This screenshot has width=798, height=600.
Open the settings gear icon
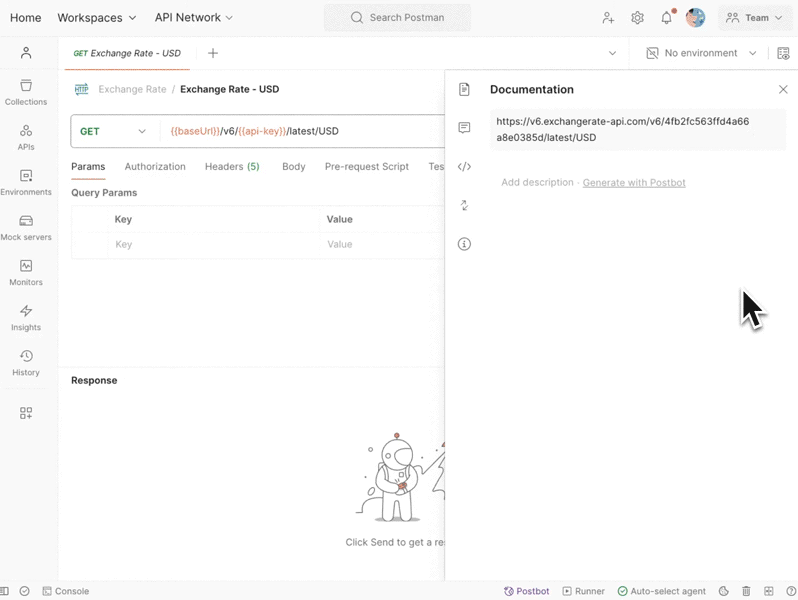[x=637, y=18]
